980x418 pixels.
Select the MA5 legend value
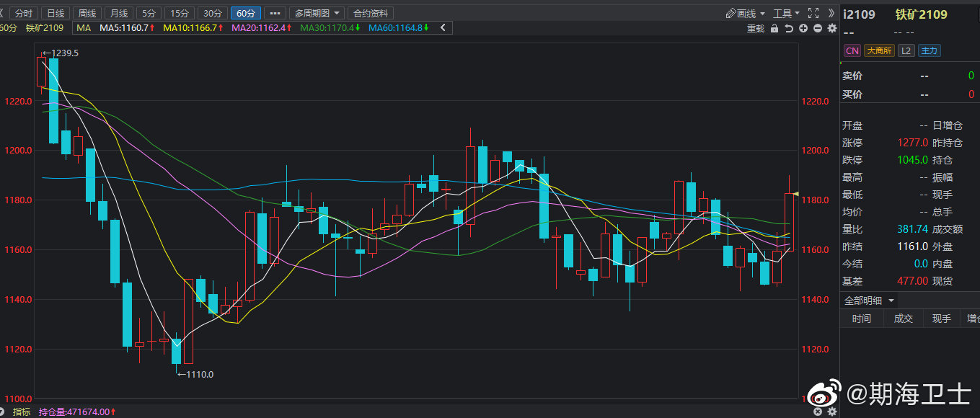click(127, 28)
